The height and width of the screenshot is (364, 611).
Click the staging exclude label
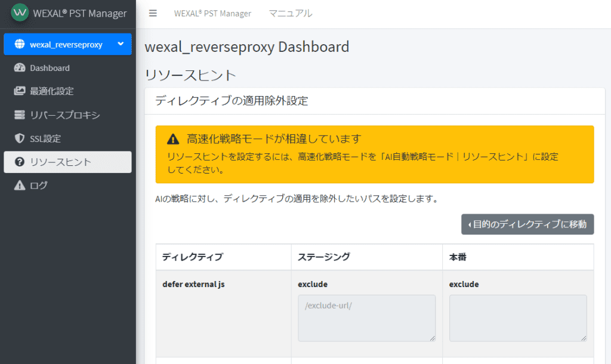(313, 284)
